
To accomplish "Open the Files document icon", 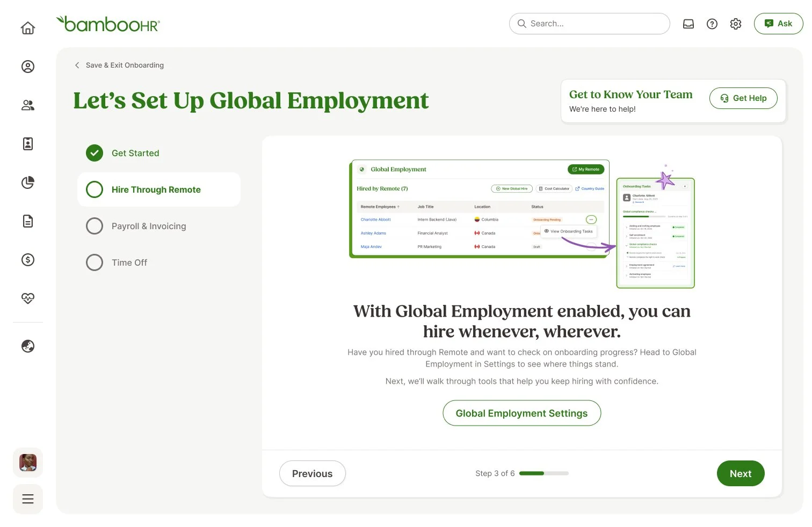I will pos(28,221).
